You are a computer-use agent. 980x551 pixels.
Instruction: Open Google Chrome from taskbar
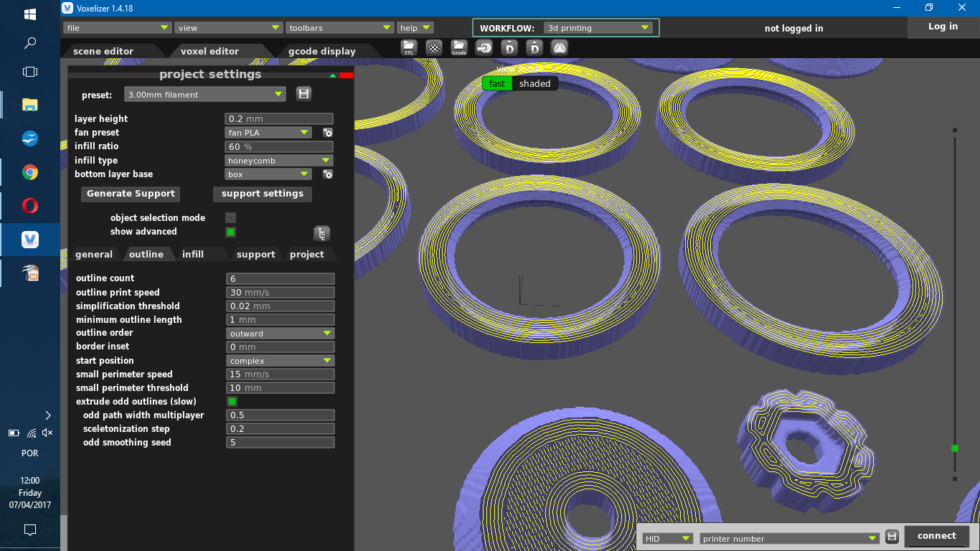tap(30, 172)
